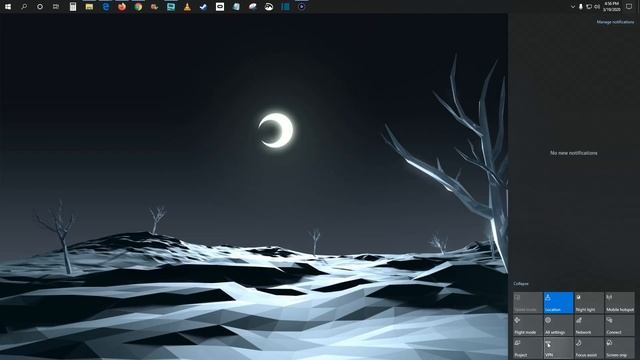
Task: Open All settings quick action tile
Action: click(x=558, y=325)
